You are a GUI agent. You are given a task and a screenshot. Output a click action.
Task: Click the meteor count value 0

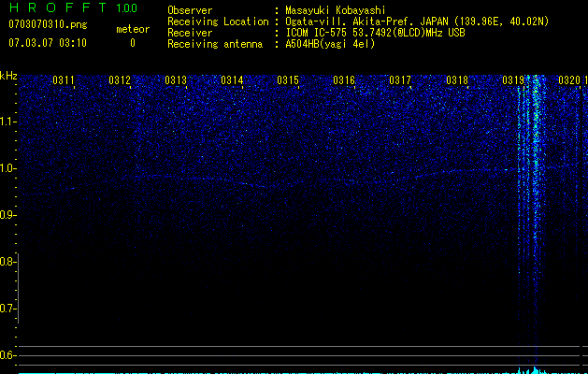click(x=133, y=43)
